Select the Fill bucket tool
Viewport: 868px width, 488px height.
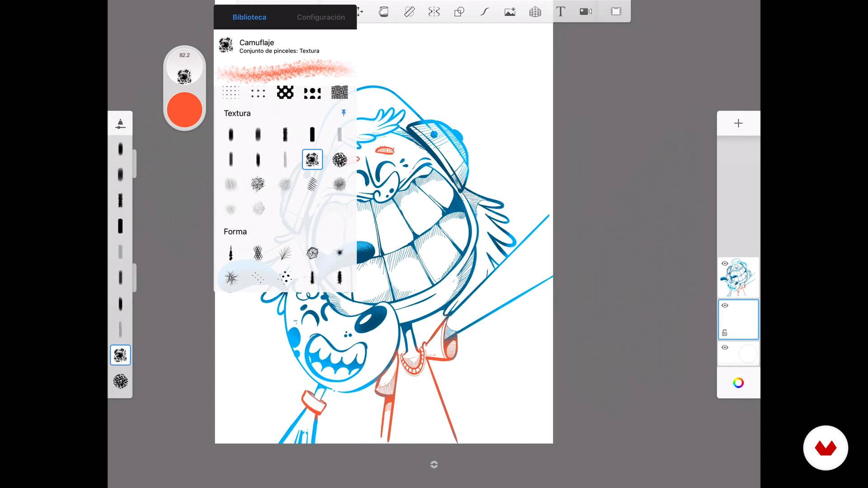pyautogui.click(x=383, y=12)
